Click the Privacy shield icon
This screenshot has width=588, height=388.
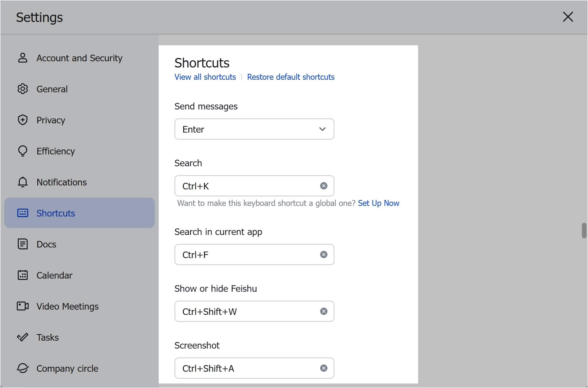[x=23, y=120]
